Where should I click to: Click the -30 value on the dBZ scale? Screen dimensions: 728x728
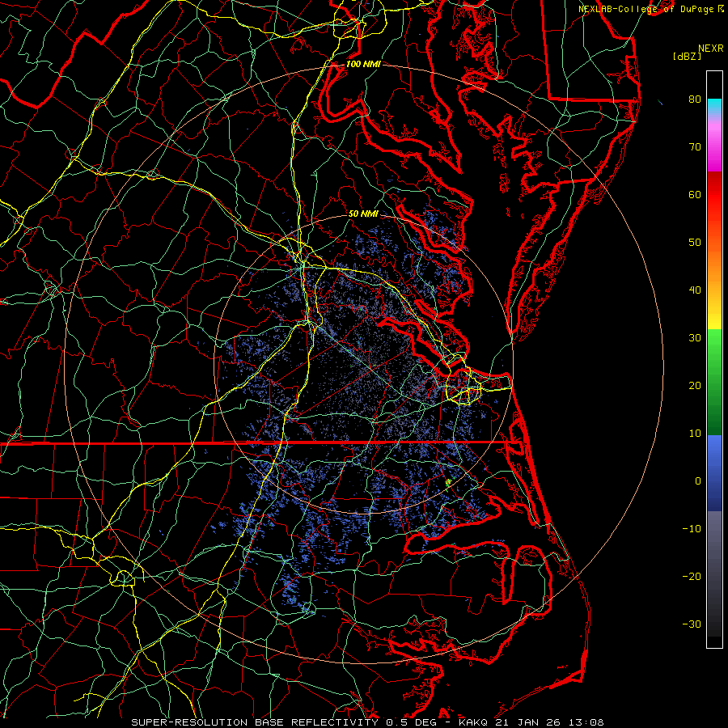click(x=692, y=624)
